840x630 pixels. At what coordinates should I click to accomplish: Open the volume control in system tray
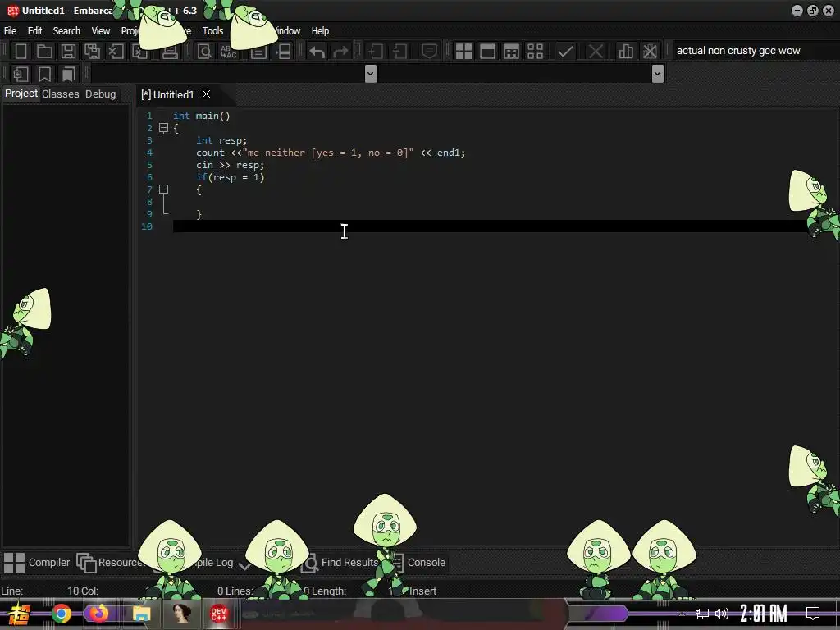[x=722, y=614]
